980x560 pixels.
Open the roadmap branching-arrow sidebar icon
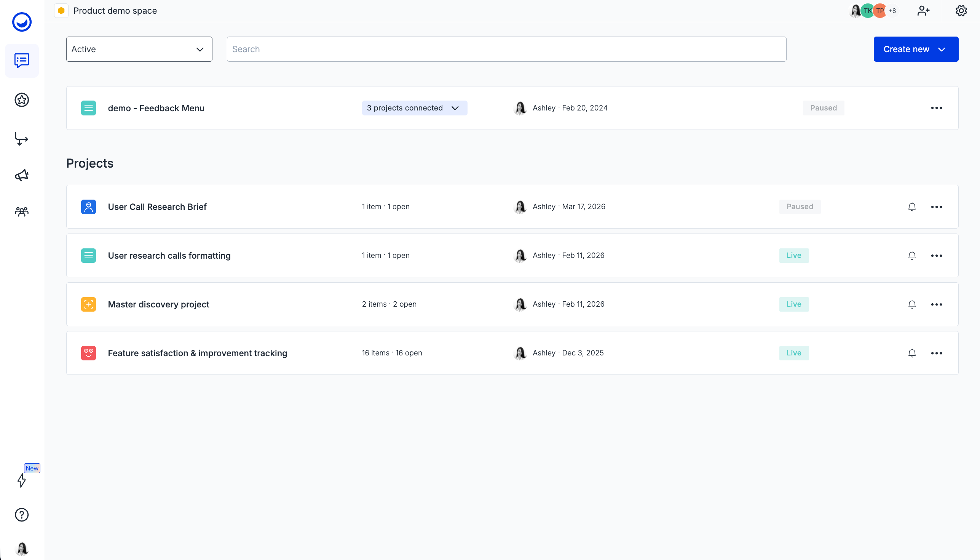22,139
